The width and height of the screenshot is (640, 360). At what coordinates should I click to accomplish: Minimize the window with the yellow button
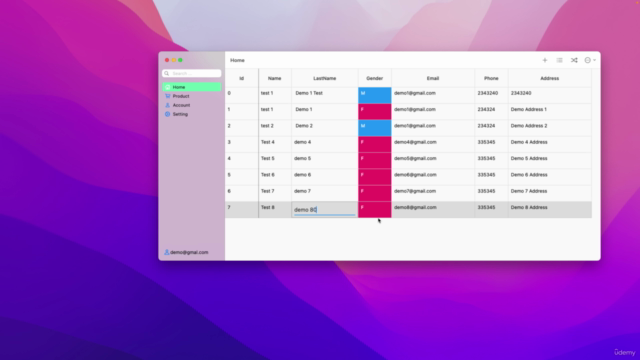pyautogui.click(x=173, y=60)
